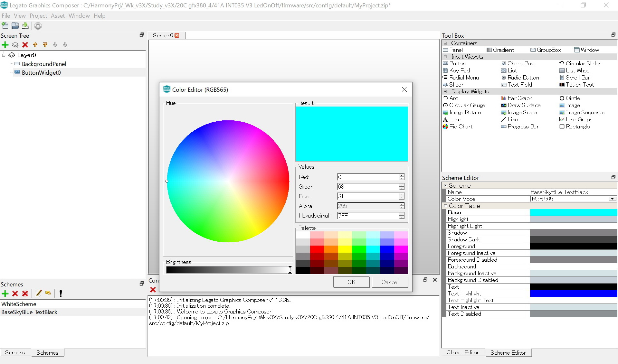Collapse the Layer0 tree node
This screenshot has height=364, width=618.
coord(4,55)
